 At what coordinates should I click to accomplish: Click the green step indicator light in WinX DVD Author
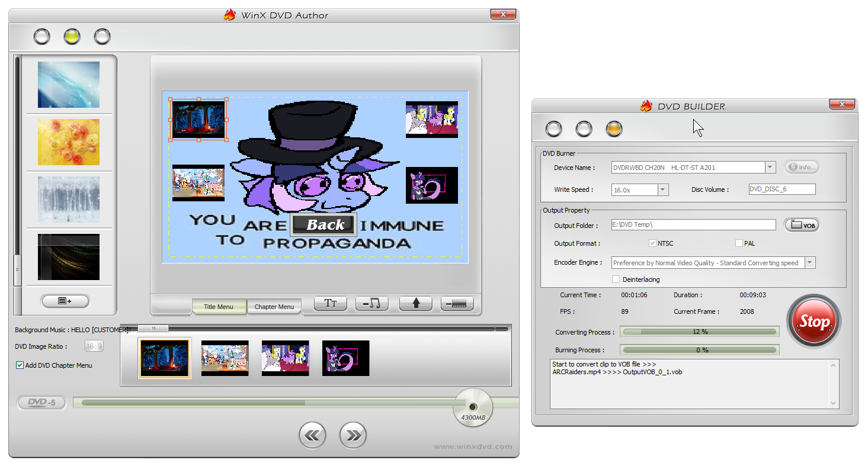pos(72,37)
